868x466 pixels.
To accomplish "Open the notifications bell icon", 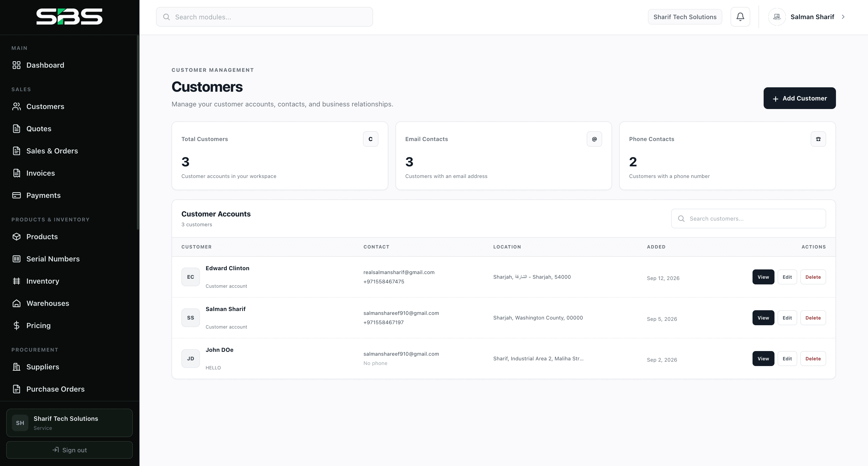I will (740, 17).
